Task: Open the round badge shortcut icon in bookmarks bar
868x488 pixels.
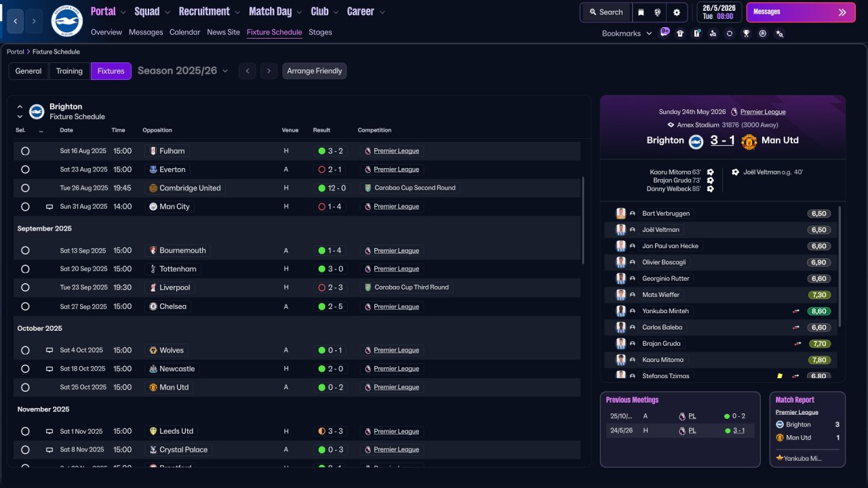Action: pos(763,33)
